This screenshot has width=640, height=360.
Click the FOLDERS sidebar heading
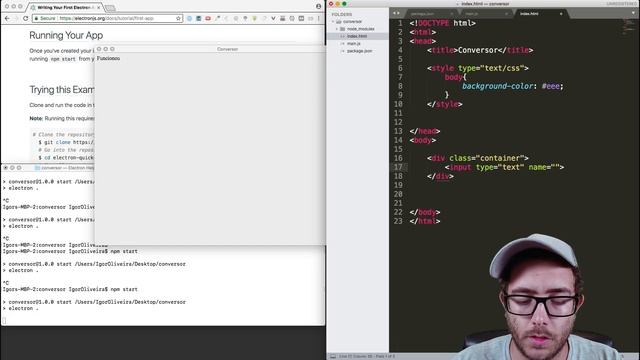(342, 14)
